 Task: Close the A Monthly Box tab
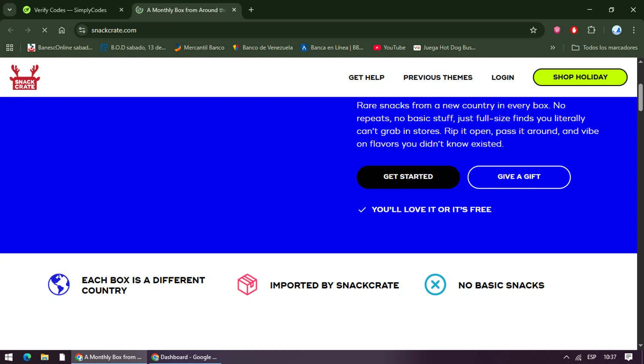point(234,10)
